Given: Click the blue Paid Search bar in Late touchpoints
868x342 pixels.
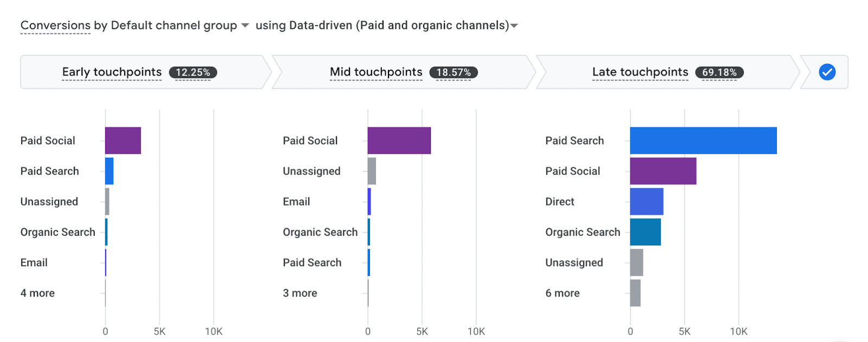Looking at the screenshot, I should tap(703, 141).
